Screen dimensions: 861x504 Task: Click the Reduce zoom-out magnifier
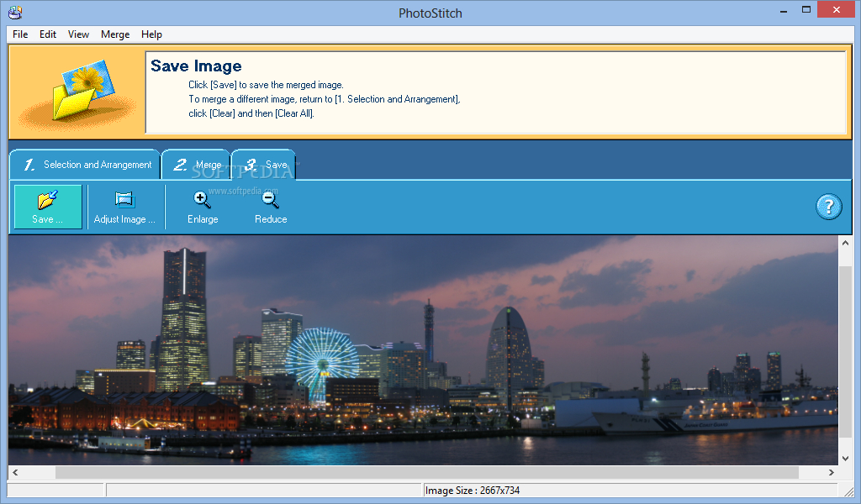(x=271, y=207)
